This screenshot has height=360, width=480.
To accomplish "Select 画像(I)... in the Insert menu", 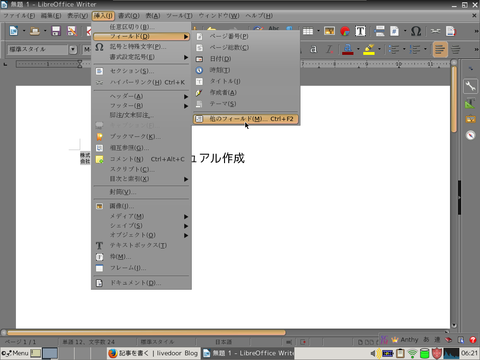I will (141, 206).
